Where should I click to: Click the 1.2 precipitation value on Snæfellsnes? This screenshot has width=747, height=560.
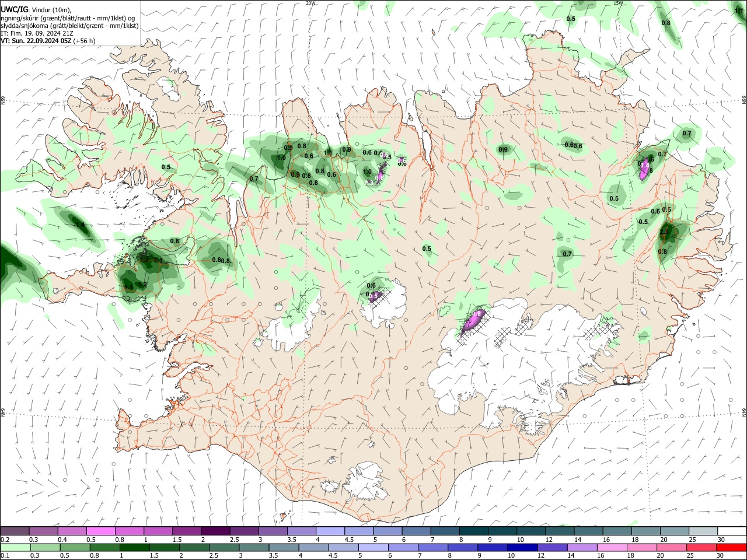tap(142, 285)
